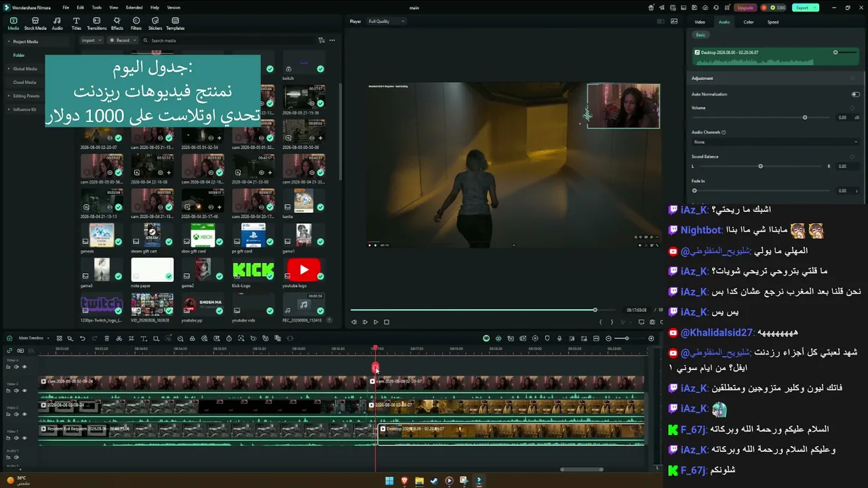Click the Search media field
Image resolution: width=868 pixels, height=488 pixels.
coord(229,40)
